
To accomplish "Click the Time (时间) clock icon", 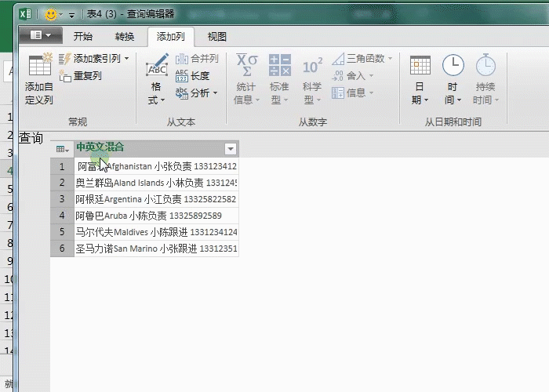I will (453, 66).
